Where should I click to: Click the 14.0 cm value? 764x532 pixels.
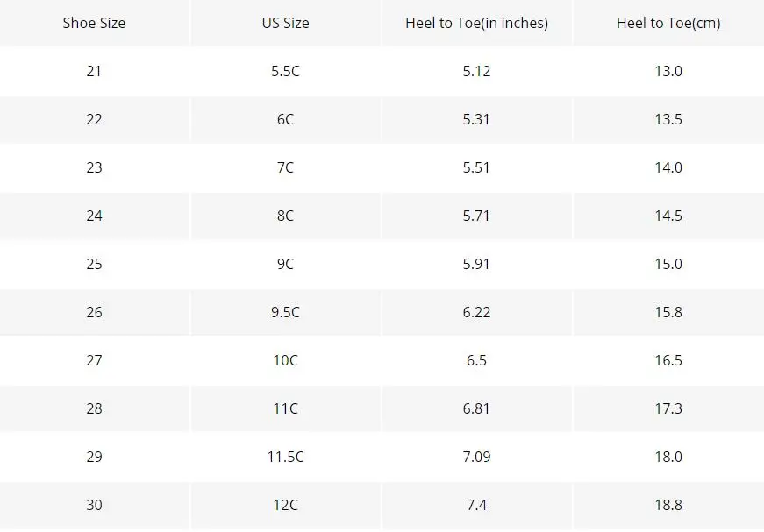[x=668, y=167]
